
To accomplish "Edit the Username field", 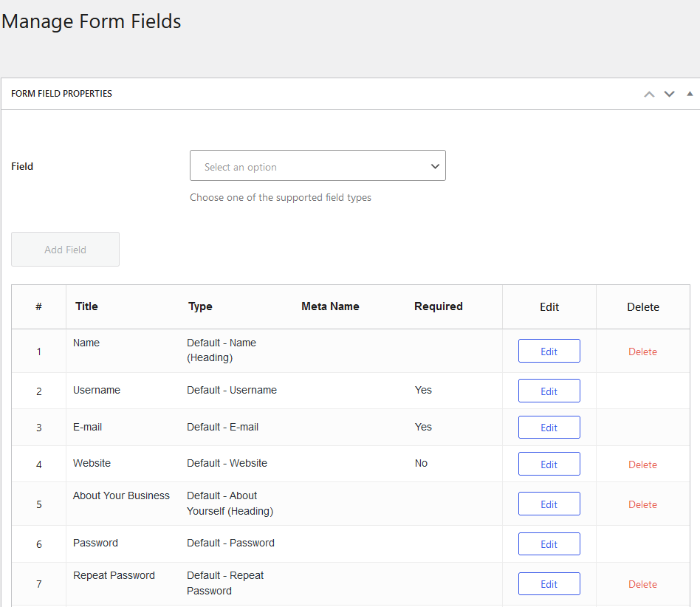I will tap(549, 391).
